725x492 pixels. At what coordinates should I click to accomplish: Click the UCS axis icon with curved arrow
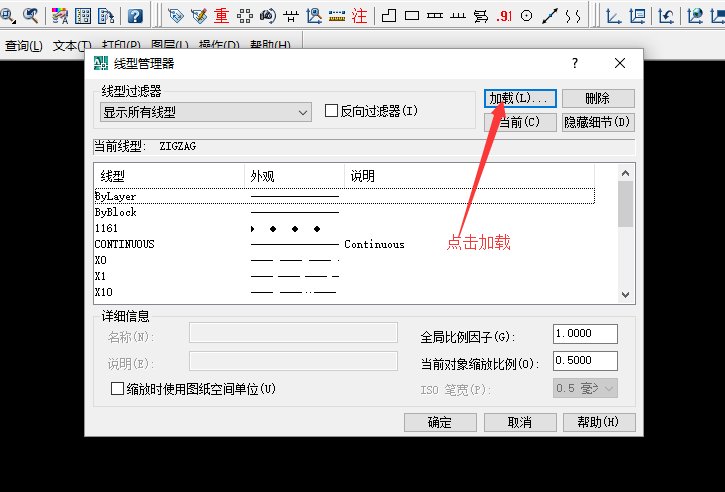pos(666,16)
